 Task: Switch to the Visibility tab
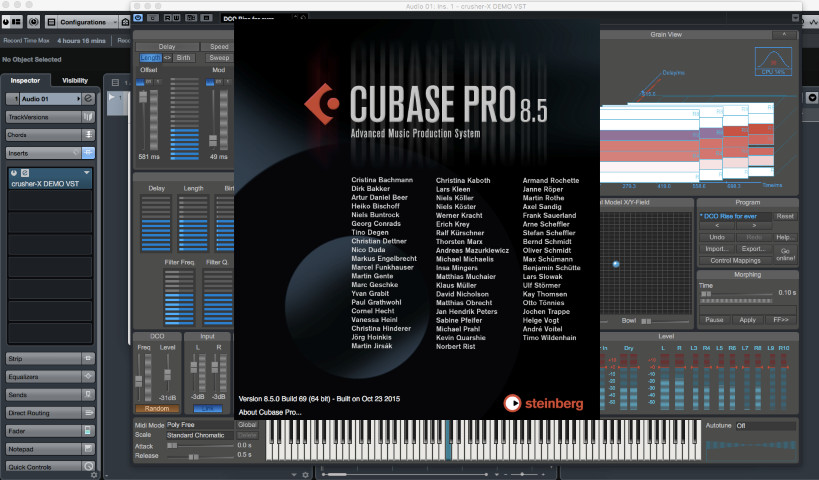(x=75, y=80)
